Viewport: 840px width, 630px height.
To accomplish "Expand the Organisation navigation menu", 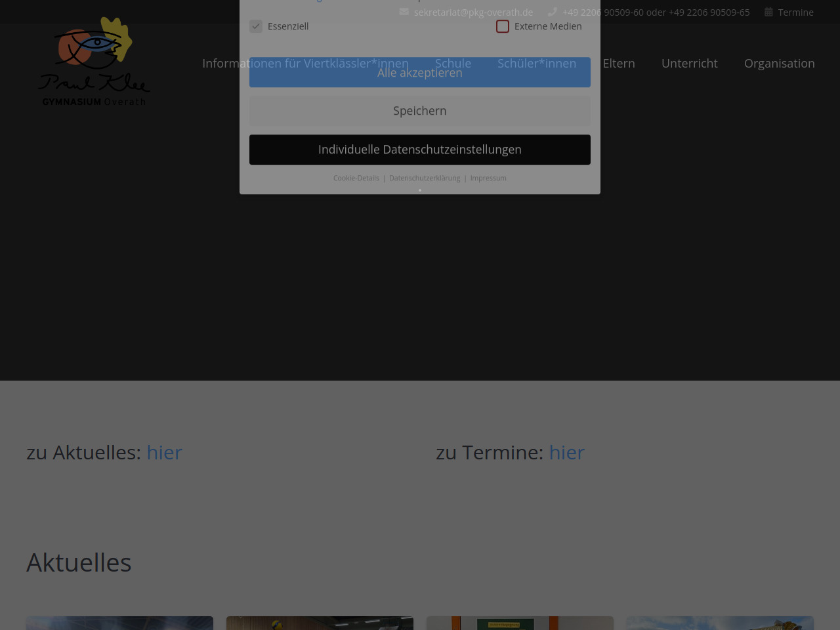I will (x=779, y=64).
